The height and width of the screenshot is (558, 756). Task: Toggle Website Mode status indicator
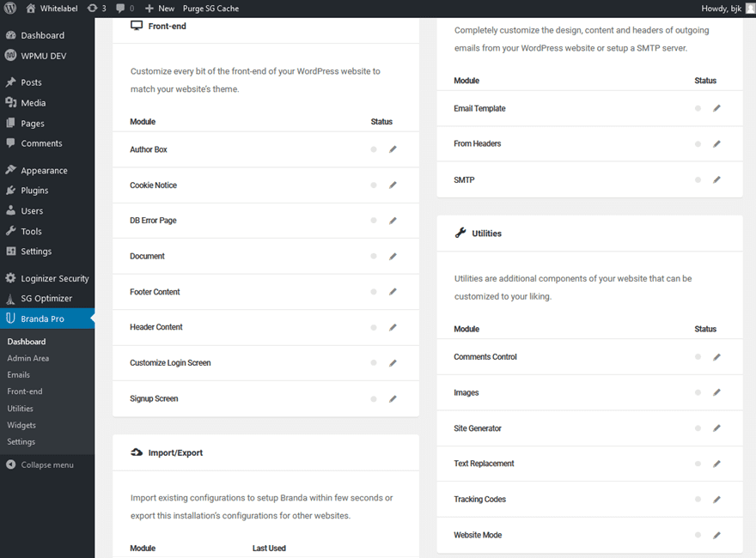697,534
